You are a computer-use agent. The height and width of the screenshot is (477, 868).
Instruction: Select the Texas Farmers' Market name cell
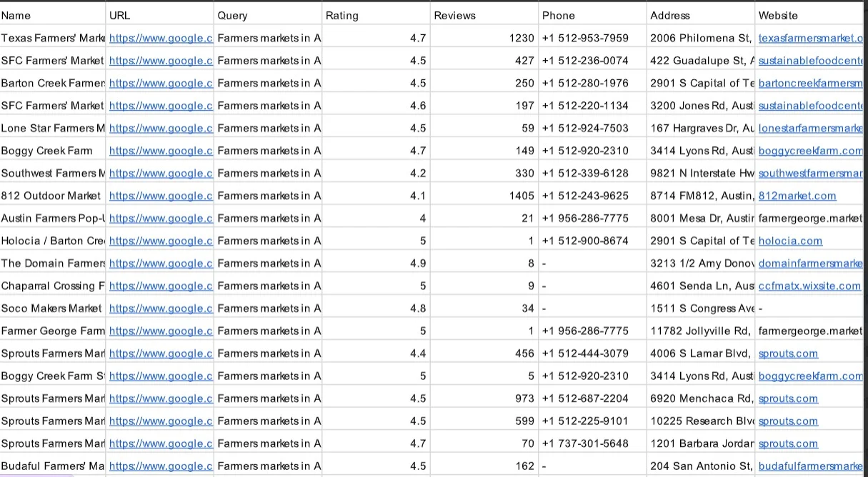pos(52,38)
